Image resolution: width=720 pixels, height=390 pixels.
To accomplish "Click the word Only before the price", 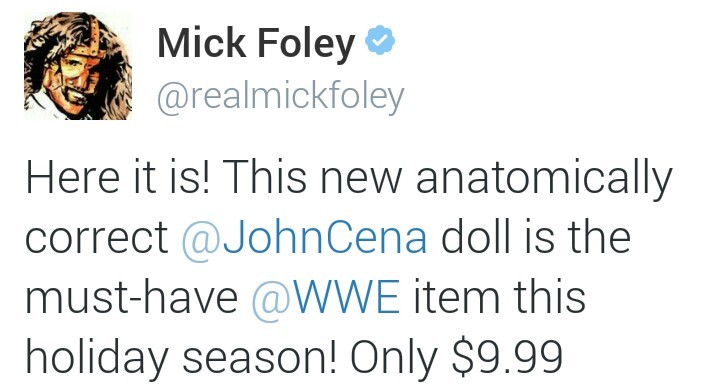I will (394, 358).
